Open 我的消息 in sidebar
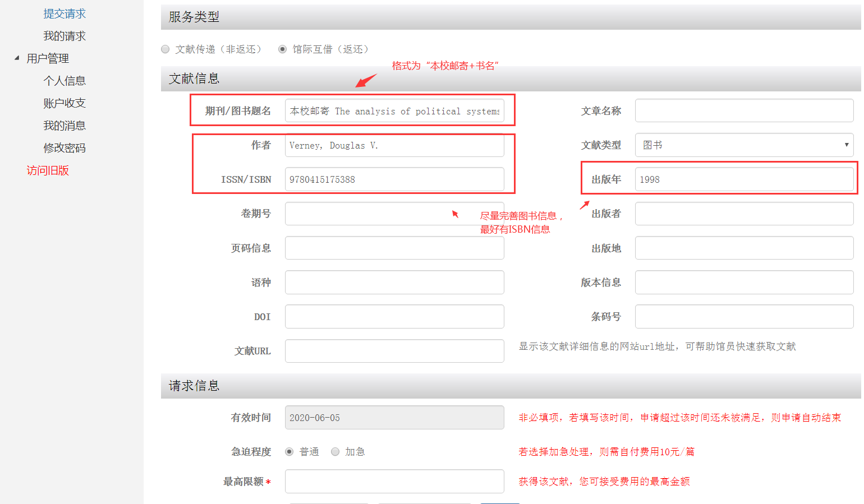Screen dimensions: 864x504 point(65,126)
